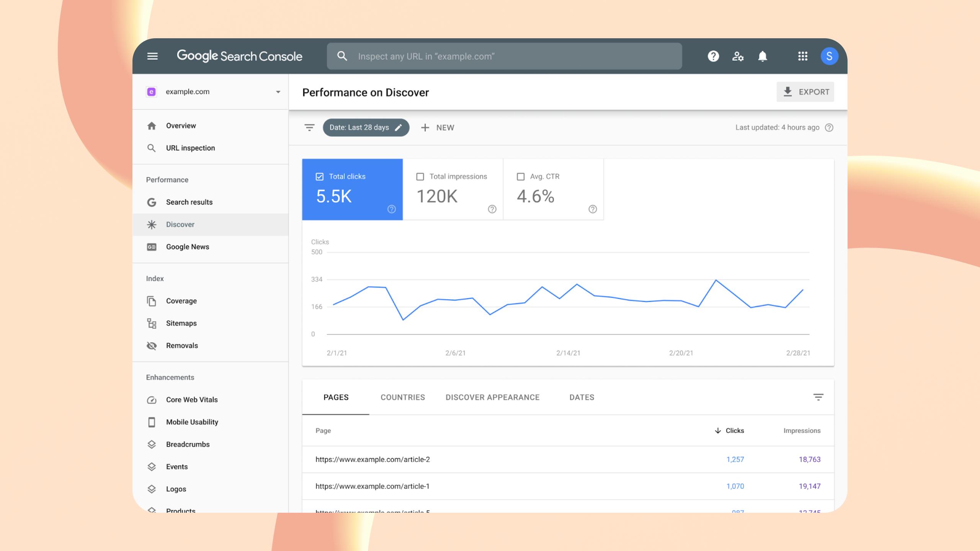The image size is (980, 551).
Task: Uncheck the Total clicks checkbox
Action: click(319, 176)
